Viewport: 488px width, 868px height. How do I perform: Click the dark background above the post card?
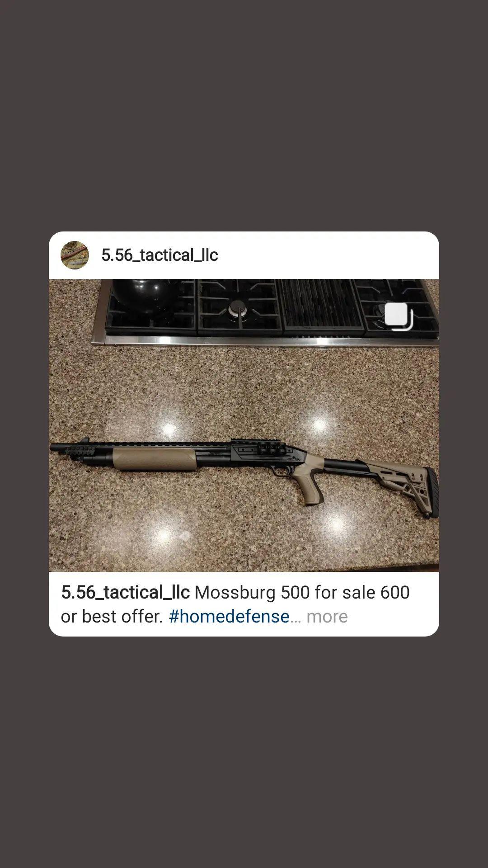click(x=244, y=116)
